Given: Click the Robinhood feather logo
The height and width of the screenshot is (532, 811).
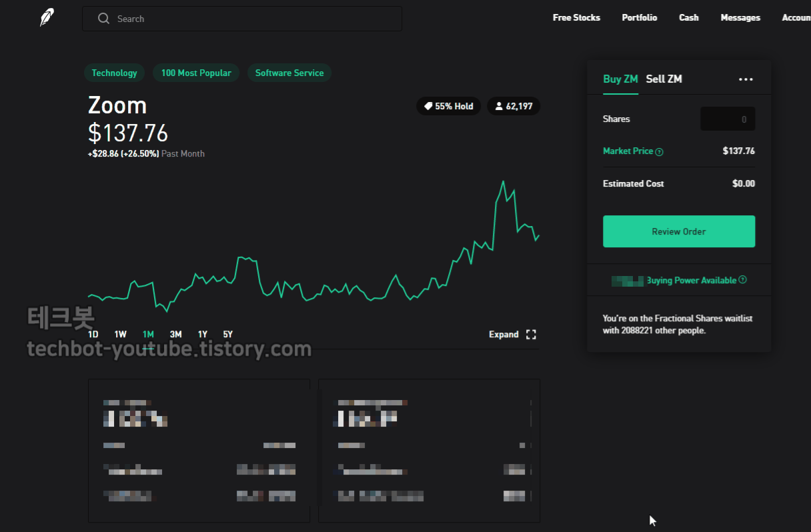Looking at the screenshot, I should pyautogui.click(x=47, y=18).
